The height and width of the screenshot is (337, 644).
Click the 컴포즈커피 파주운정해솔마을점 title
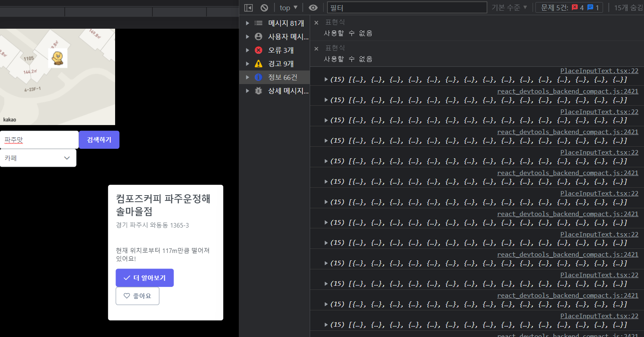click(163, 205)
